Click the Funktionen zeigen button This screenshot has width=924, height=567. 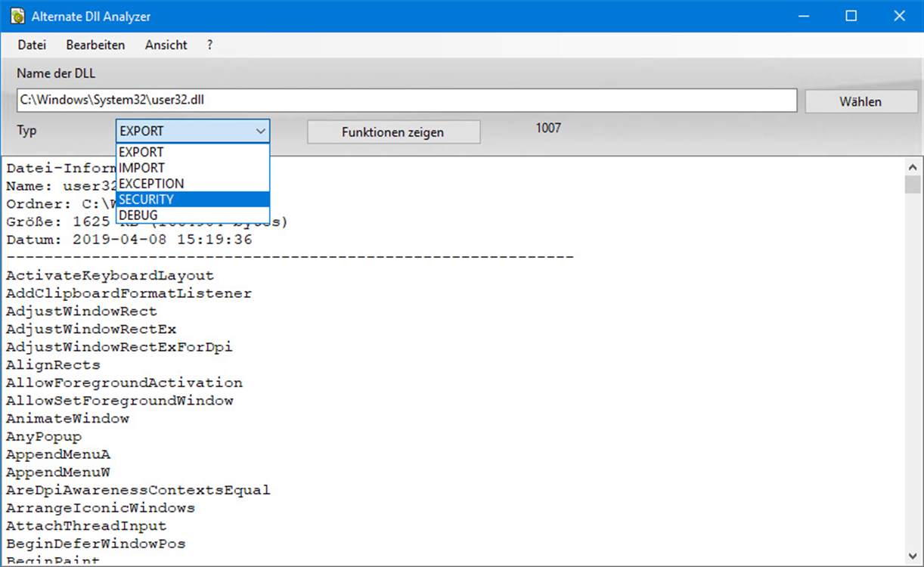[x=393, y=132]
